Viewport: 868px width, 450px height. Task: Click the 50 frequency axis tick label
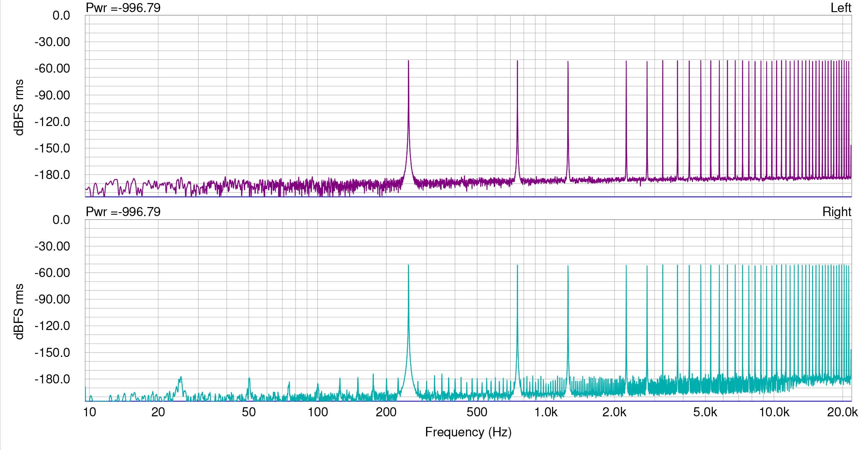[249, 412]
